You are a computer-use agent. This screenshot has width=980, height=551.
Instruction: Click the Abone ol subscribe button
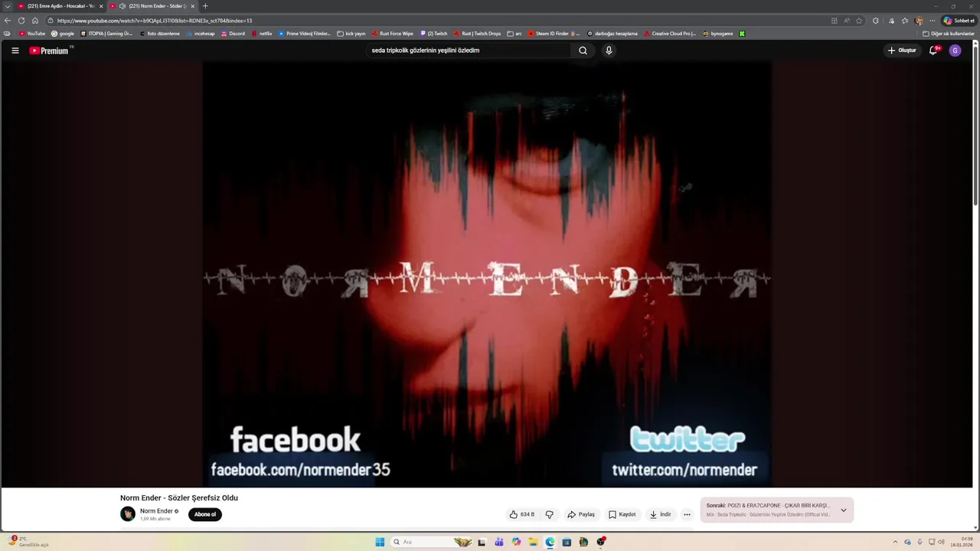(205, 514)
